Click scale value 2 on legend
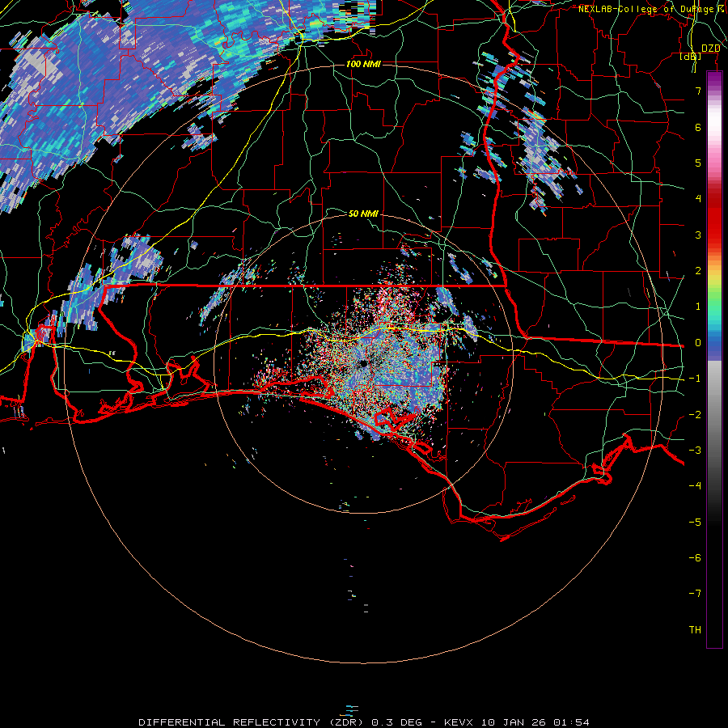The image size is (728, 728). (x=698, y=271)
